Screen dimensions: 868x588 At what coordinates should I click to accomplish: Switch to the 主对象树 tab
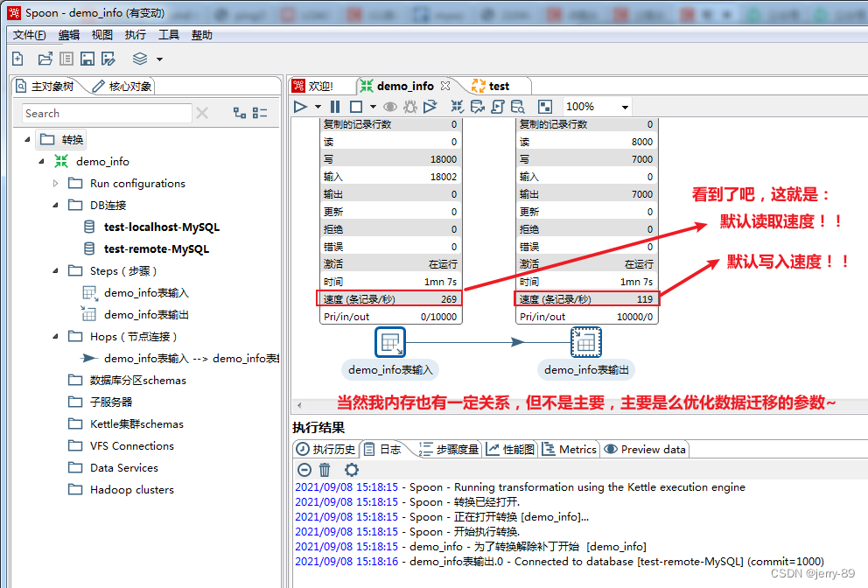(x=45, y=86)
